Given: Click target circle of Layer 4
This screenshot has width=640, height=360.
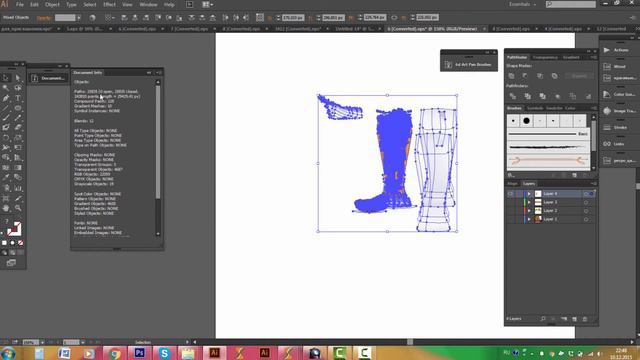Looking at the screenshot, I should (x=586, y=193).
